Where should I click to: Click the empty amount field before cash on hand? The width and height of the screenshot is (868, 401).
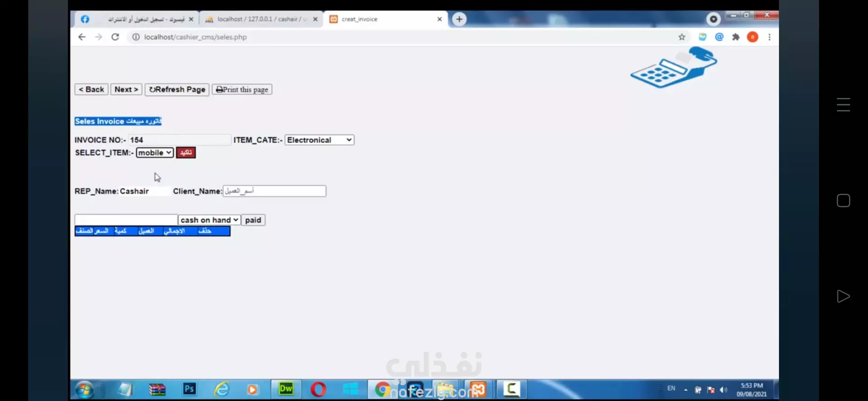(126, 220)
